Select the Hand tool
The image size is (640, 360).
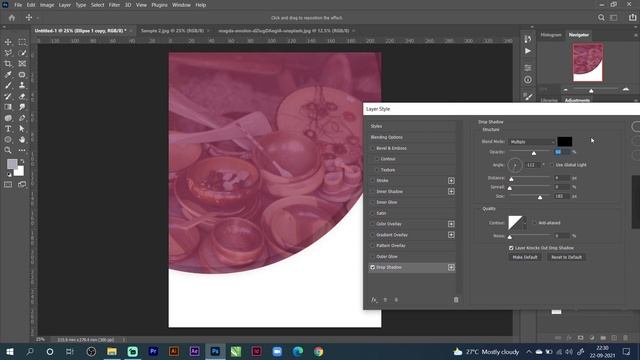click(x=22, y=140)
